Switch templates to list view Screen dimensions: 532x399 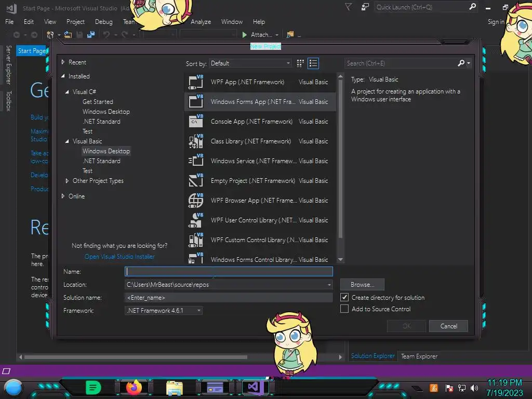point(313,63)
